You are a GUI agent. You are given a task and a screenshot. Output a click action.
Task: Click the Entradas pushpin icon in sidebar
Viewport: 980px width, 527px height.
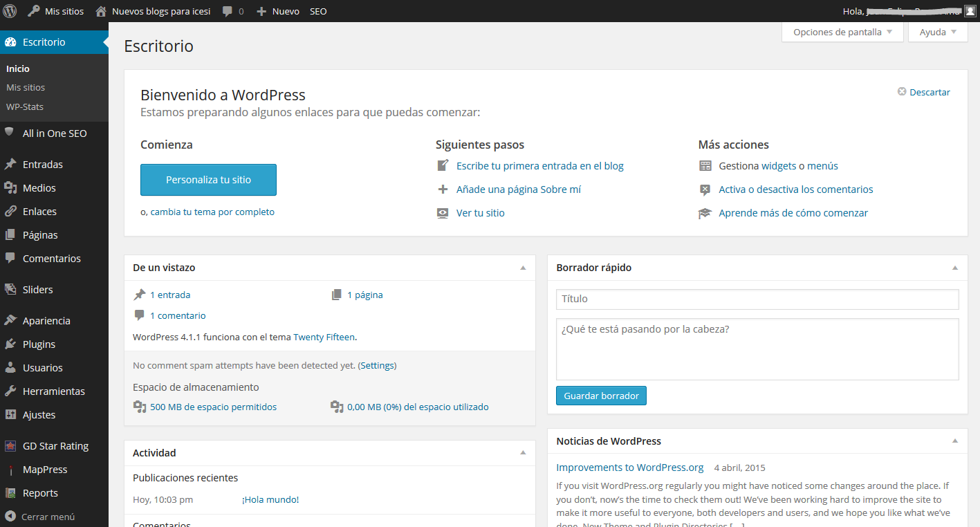(10, 165)
